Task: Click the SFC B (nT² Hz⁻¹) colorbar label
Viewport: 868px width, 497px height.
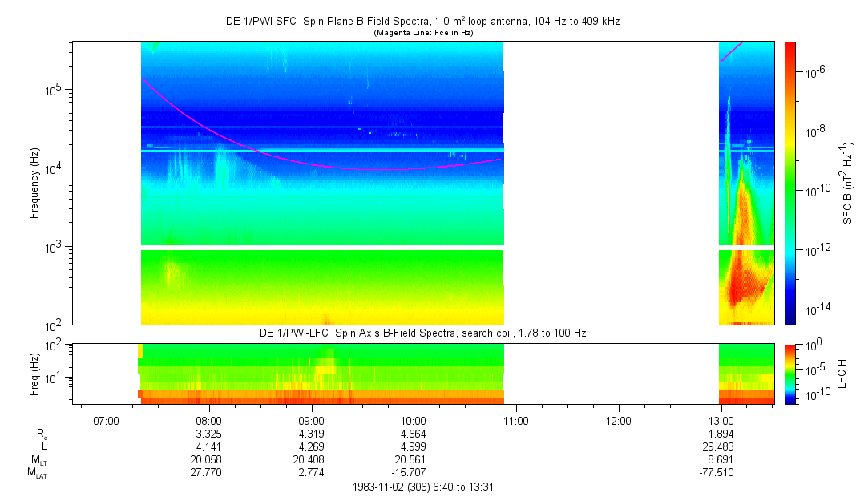Action: click(x=849, y=183)
